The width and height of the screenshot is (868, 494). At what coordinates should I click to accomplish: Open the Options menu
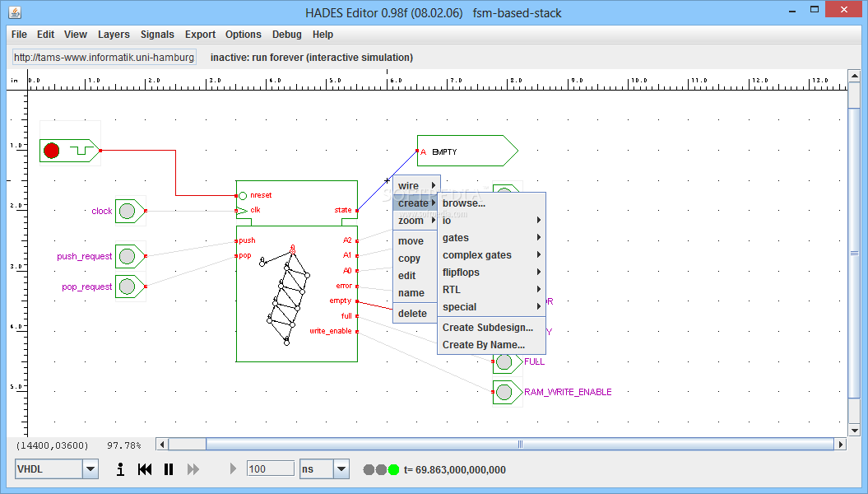pos(243,35)
